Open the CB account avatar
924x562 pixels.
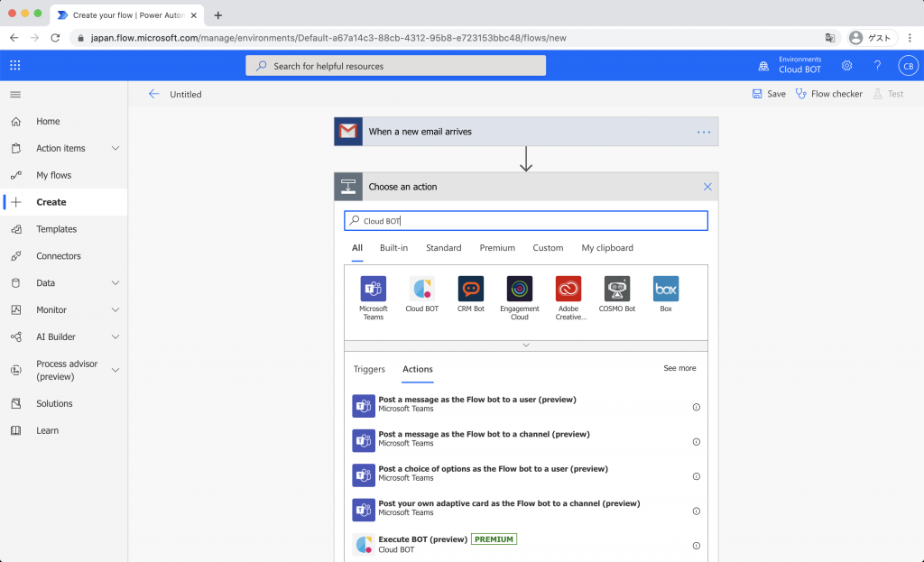tap(908, 65)
